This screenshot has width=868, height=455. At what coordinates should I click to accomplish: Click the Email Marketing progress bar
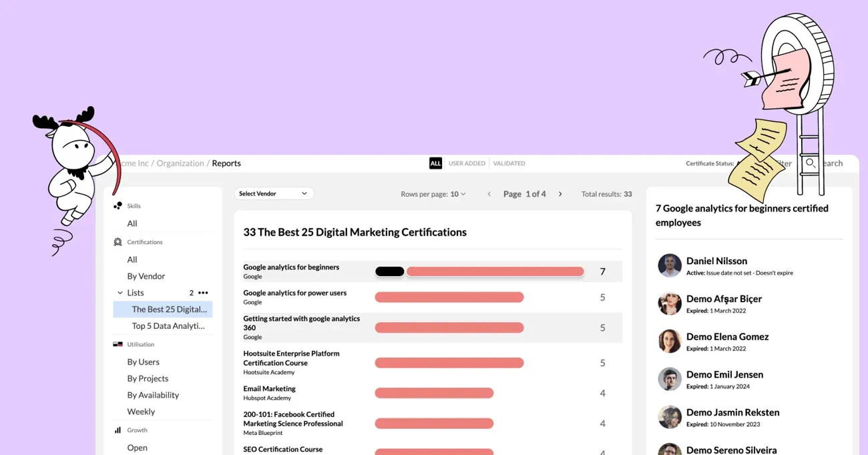[434, 394]
